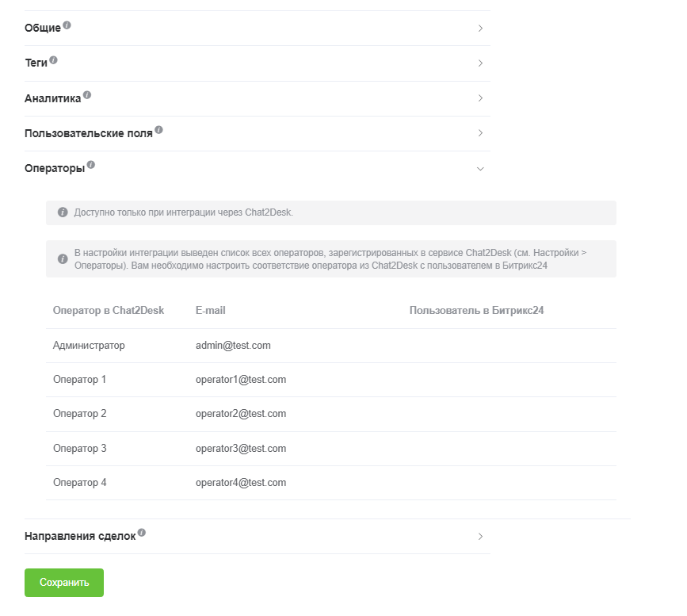Image resolution: width=687 pixels, height=616 pixels.
Task: Open the Аналитика section header
Action: [52, 98]
